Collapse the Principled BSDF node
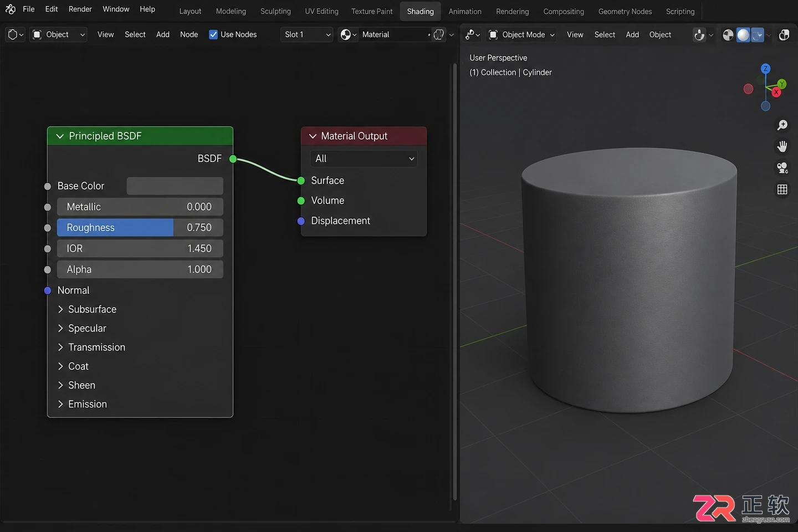The image size is (798, 532). point(60,136)
